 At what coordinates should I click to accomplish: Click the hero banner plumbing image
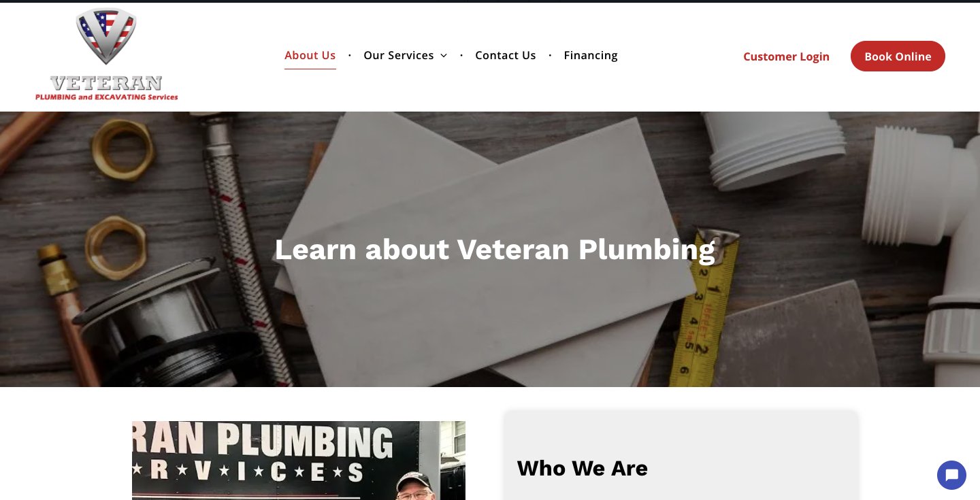(490, 249)
